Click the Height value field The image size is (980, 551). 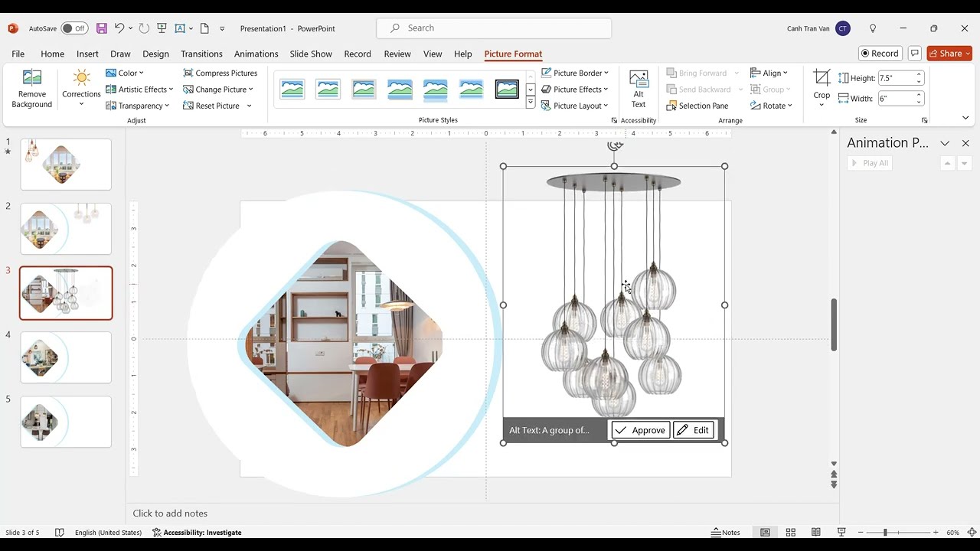click(x=896, y=78)
